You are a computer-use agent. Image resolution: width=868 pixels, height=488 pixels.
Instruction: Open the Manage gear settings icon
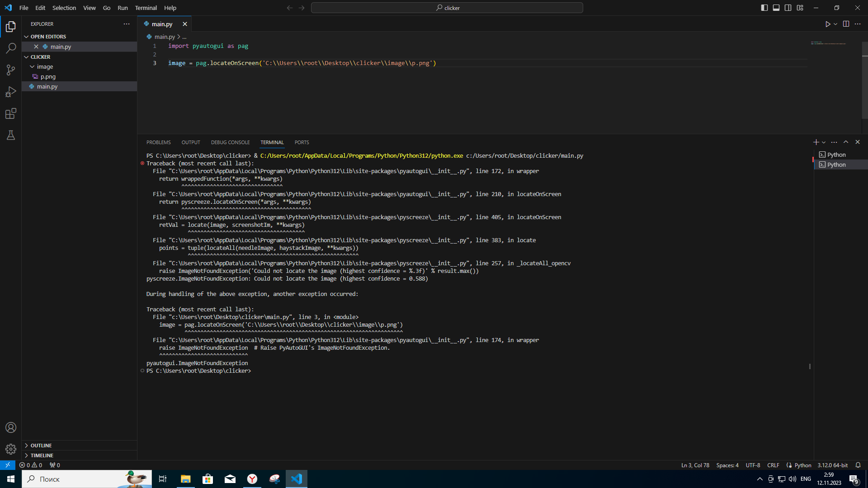[x=11, y=449]
